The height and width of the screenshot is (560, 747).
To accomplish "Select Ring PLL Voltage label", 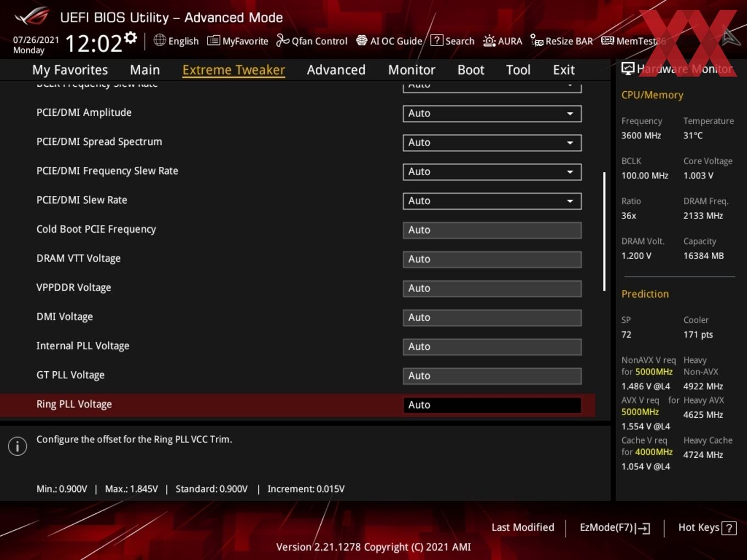I will [74, 404].
